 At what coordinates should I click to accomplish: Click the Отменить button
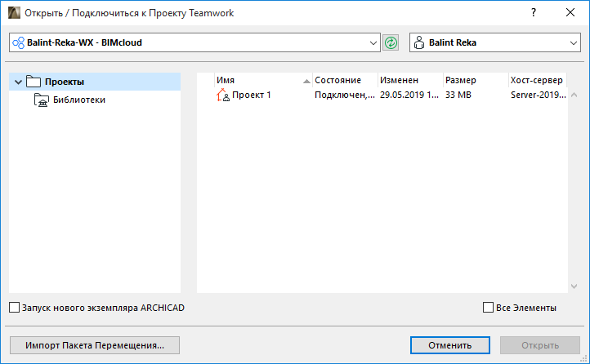[x=450, y=345]
